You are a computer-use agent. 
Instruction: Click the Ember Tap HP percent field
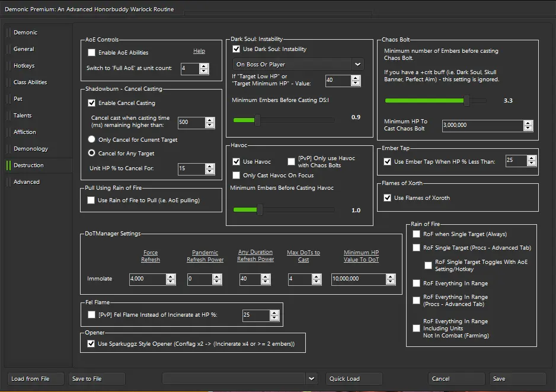point(516,160)
